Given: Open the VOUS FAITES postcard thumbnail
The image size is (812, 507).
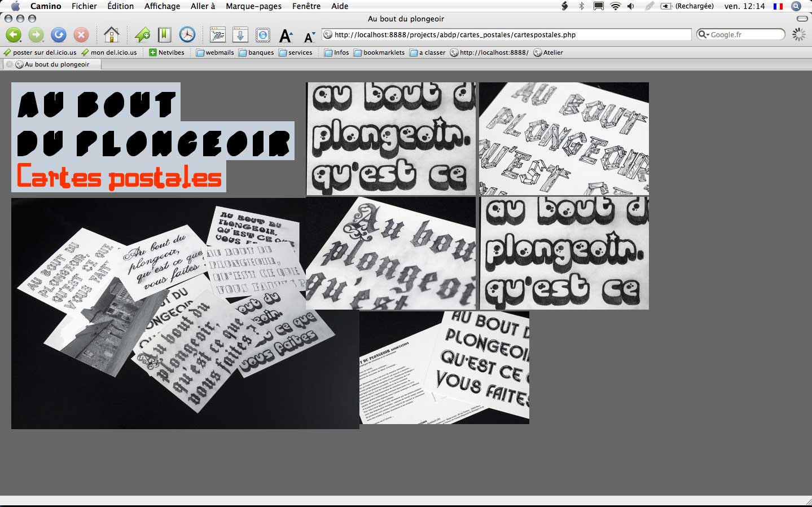Looking at the screenshot, I should pos(444,367).
